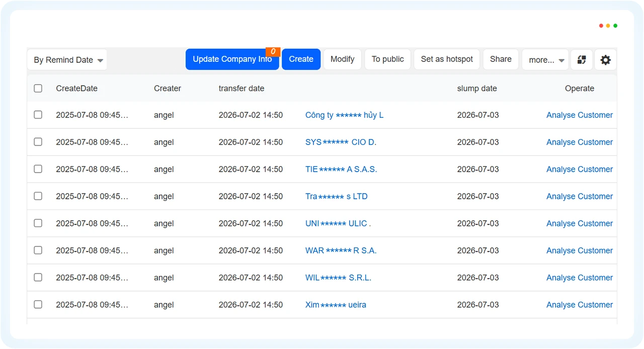Analyse Customer for TIE ****** A S.A.S.
The height and width of the screenshot is (349, 644).
pos(580,169)
